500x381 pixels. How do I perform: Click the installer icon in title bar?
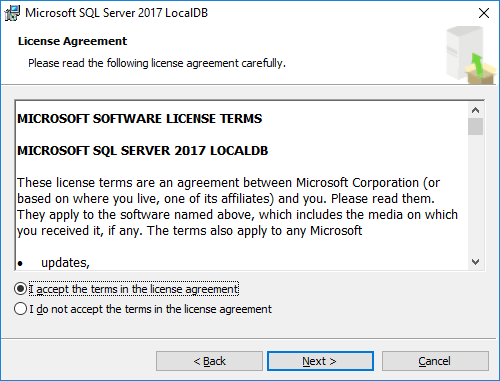click(x=12, y=13)
